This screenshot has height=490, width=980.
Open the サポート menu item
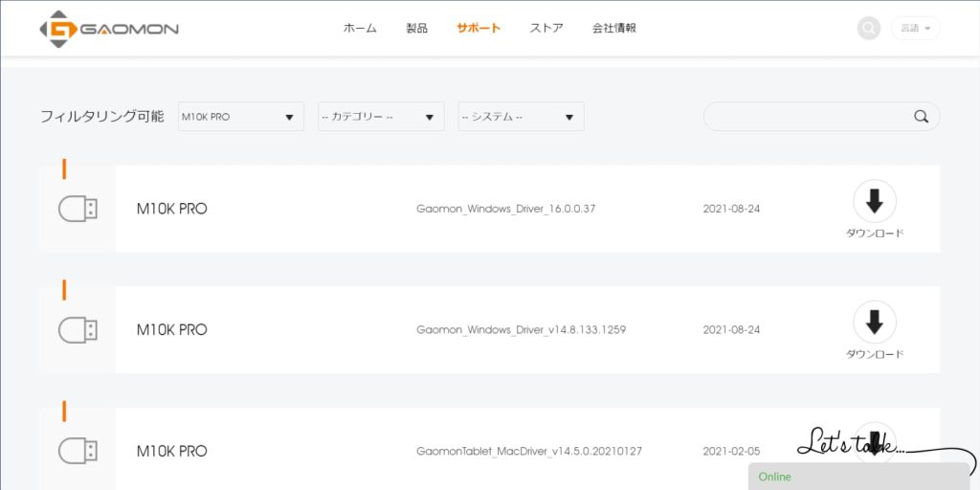[x=479, y=28]
